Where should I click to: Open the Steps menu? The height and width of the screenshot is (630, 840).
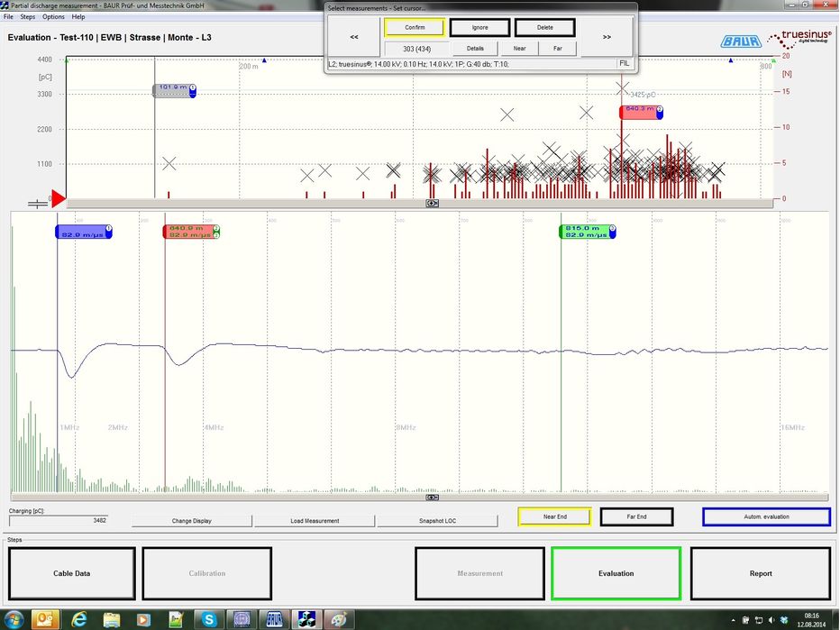click(28, 16)
